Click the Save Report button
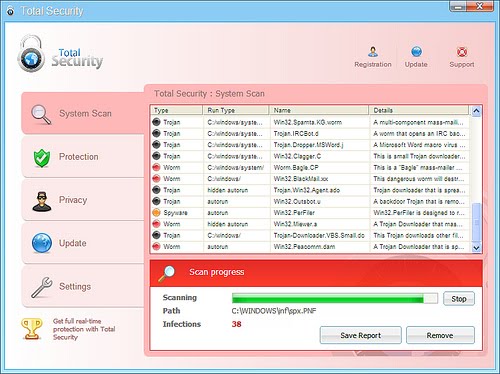This screenshot has width=500, height=374. pos(360,335)
